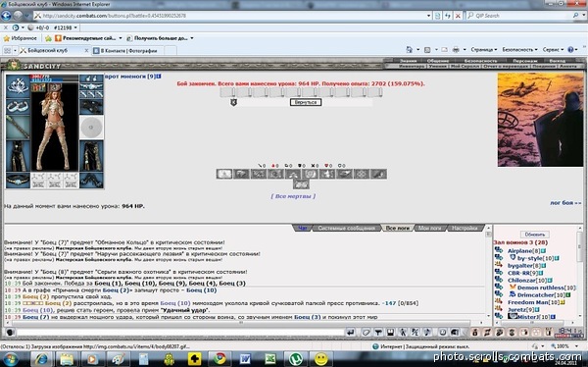588x367 pixels.
Task: Focus the chat message input field
Action: pos(180,332)
